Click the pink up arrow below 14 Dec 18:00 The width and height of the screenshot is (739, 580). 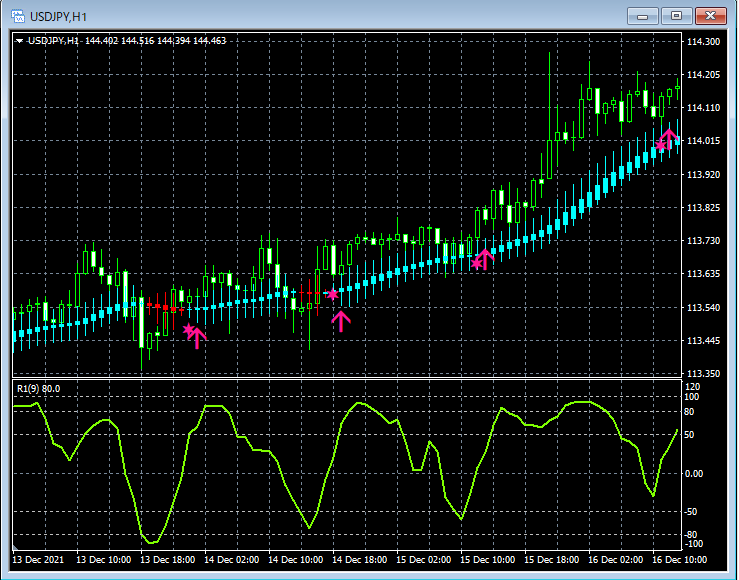pyautogui.click(x=342, y=320)
